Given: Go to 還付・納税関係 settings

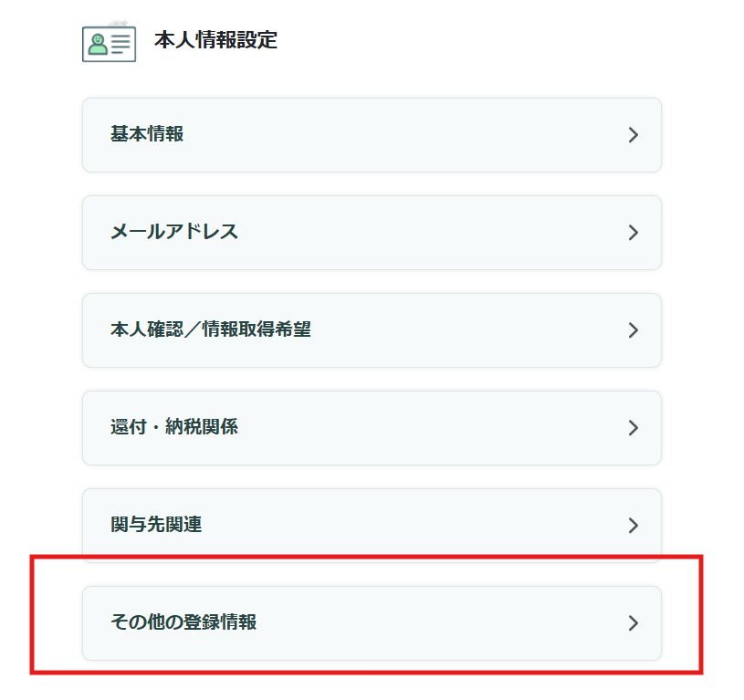Looking at the screenshot, I should 372,428.
